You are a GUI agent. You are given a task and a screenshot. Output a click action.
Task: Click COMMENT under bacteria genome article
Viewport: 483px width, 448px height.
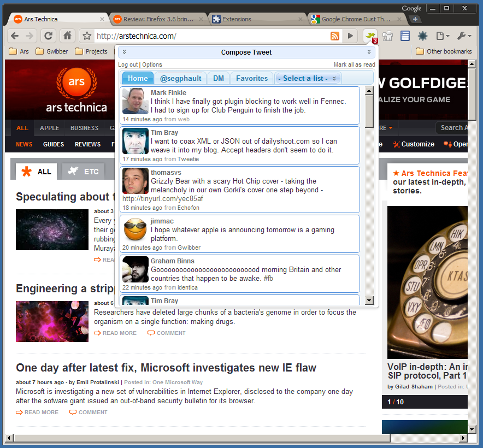(x=166, y=333)
